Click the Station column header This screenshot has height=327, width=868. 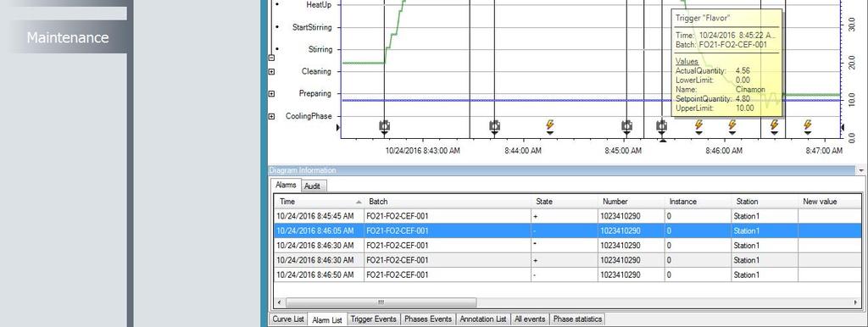(x=765, y=202)
